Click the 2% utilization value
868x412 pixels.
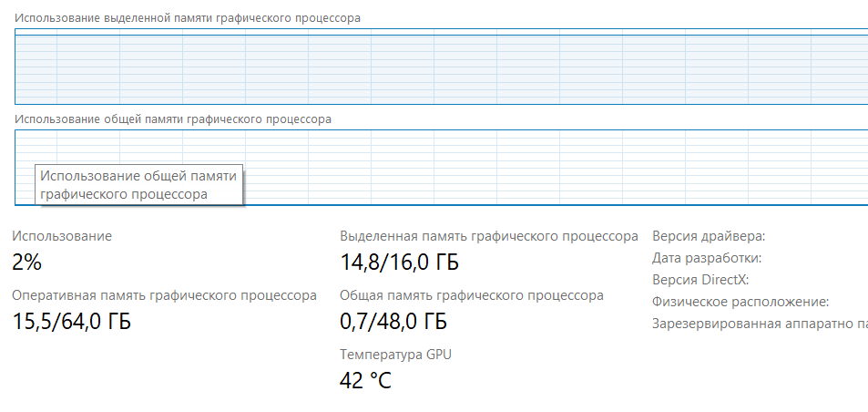26,262
